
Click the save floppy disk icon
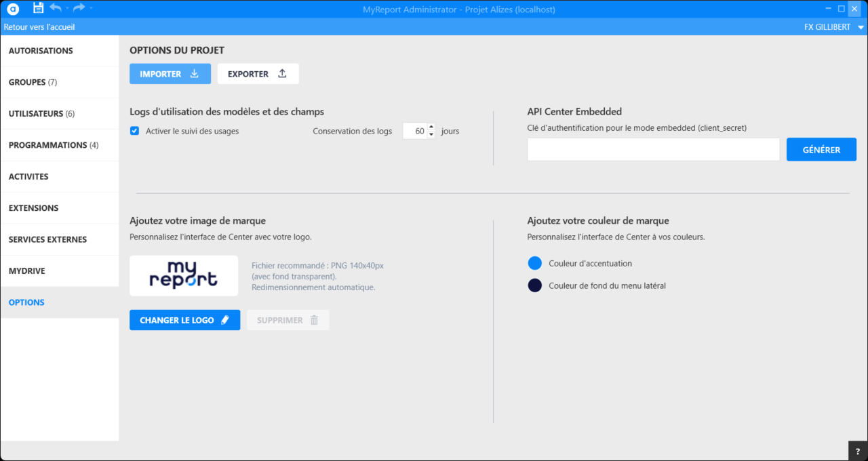[x=39, y=8]
